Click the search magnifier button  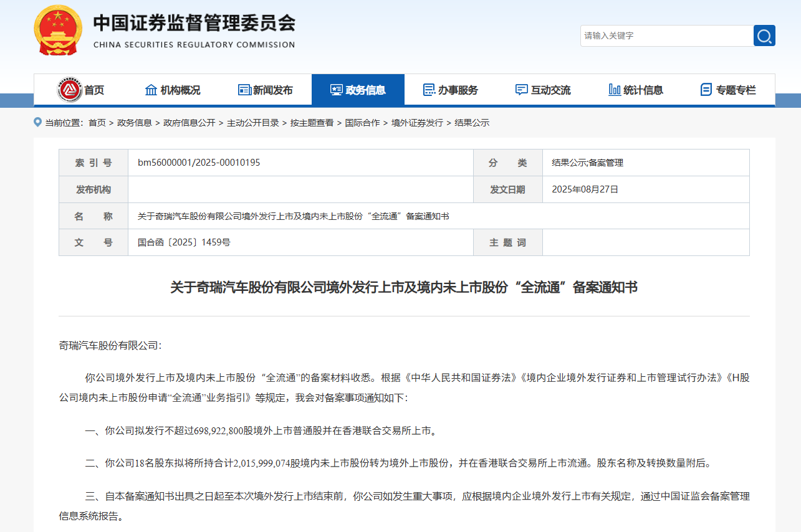point(764,36)
